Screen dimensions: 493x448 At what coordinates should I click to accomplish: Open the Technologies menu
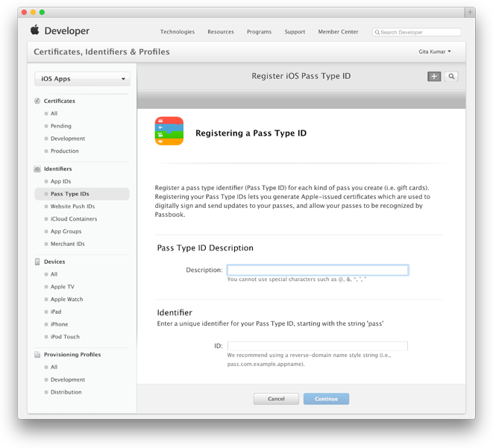pyautogui.click(x=178, y=32)
